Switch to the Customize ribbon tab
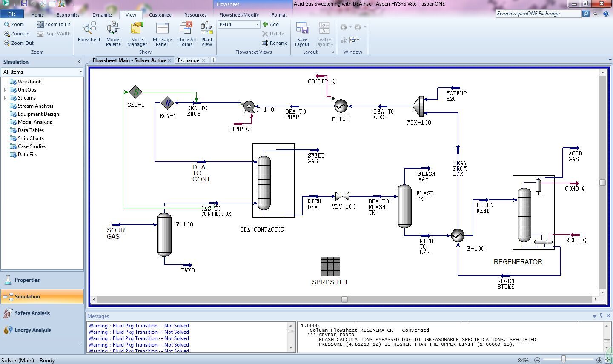 pos(160,15)
